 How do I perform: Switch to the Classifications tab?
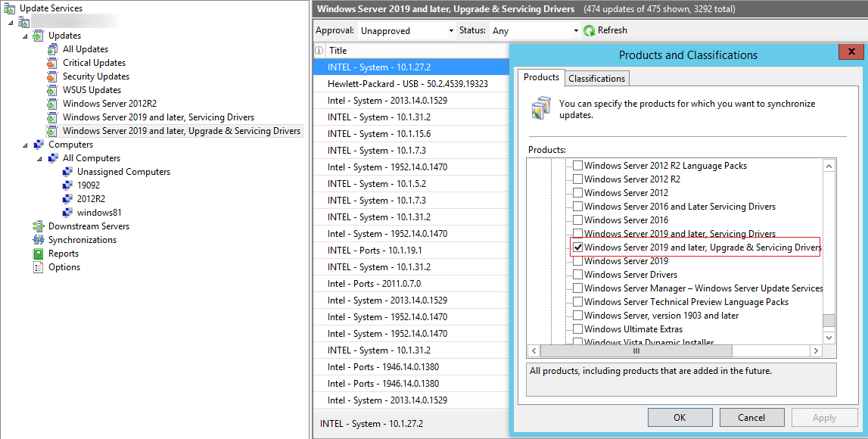coord(597,79)
